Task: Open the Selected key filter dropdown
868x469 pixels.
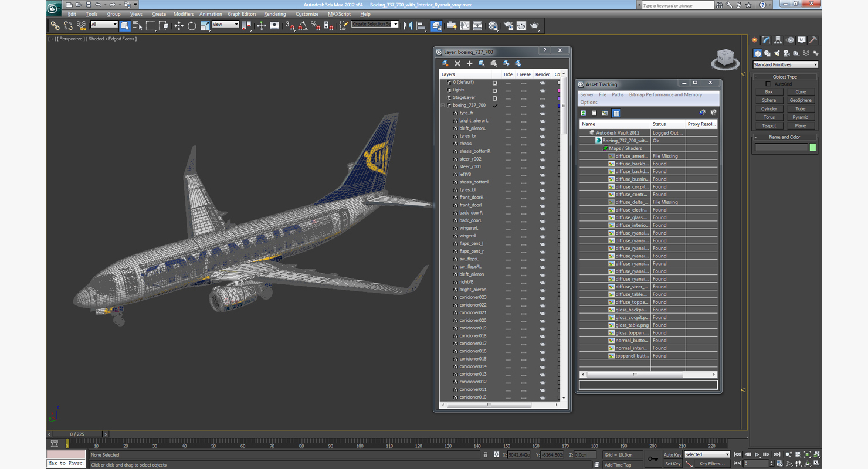Action: [707, 454]
